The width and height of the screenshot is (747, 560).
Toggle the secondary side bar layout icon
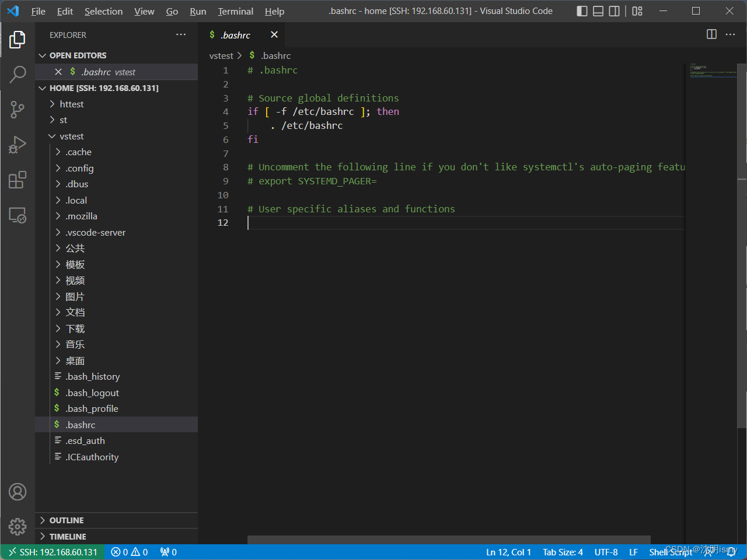click(x=614, y=11)
